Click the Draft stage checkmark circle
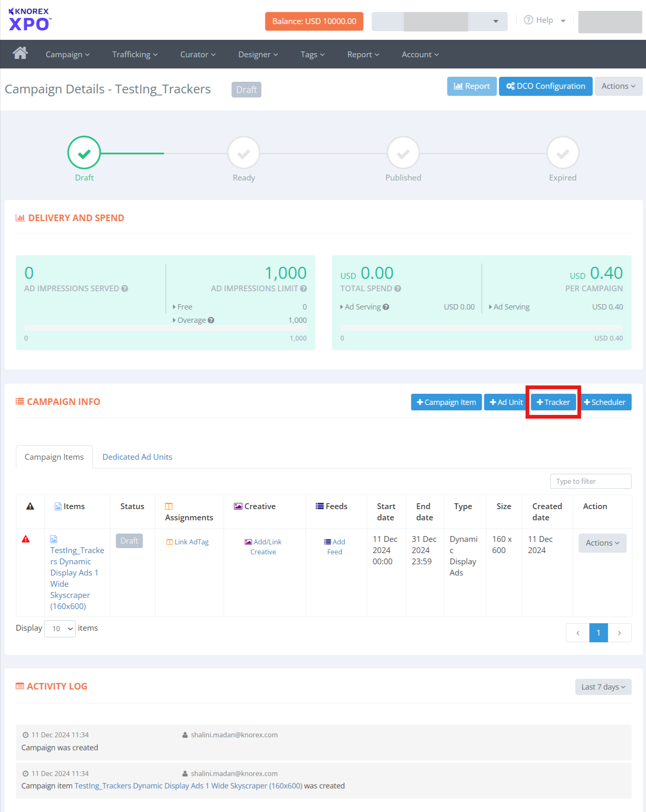The image size is (646, 812). pos(84,153)
